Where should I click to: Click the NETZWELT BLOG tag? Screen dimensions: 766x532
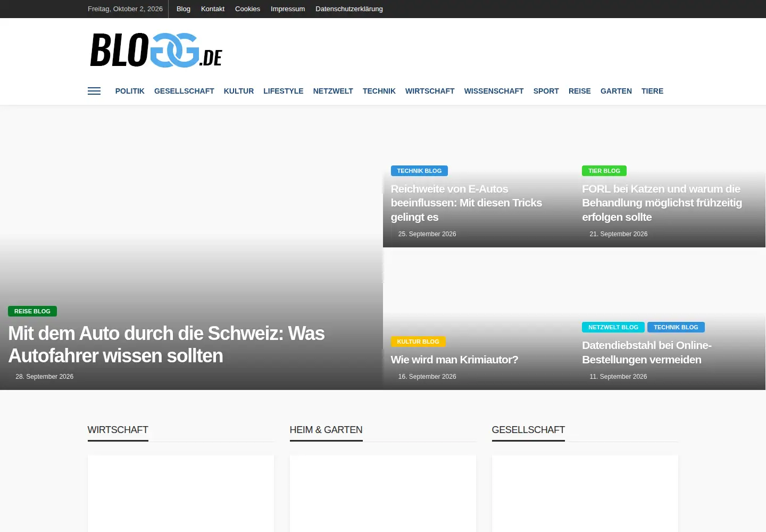pyautogui.click(x=613, y=327)
